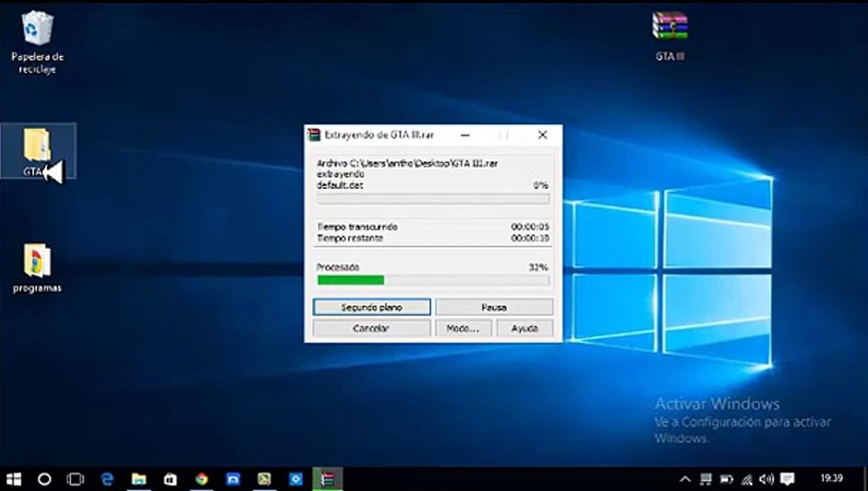868x491 pixels.
Task: Select the GTA folder on desktop
Action: coord(38,151)
